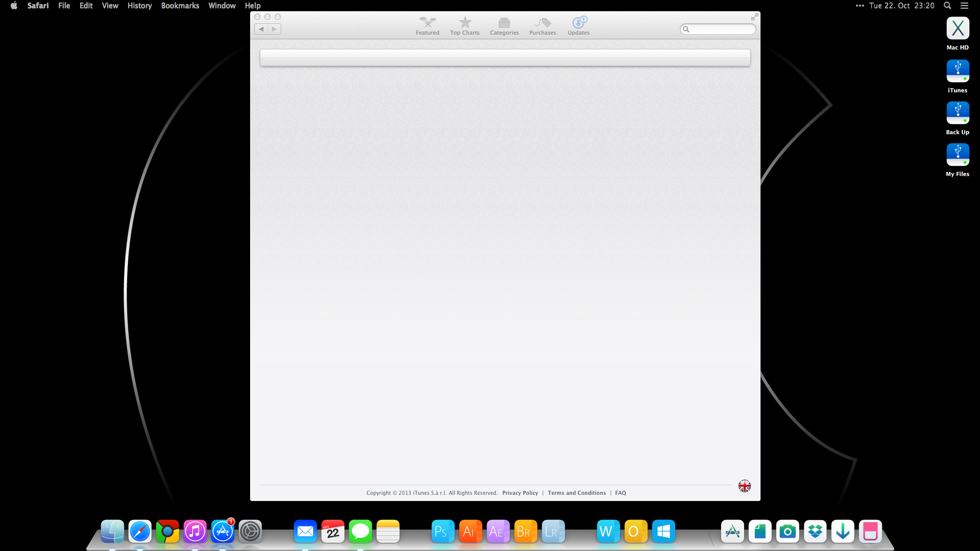Launch App Store from the dock
This screenshot has width=980, height=551.
223,532
